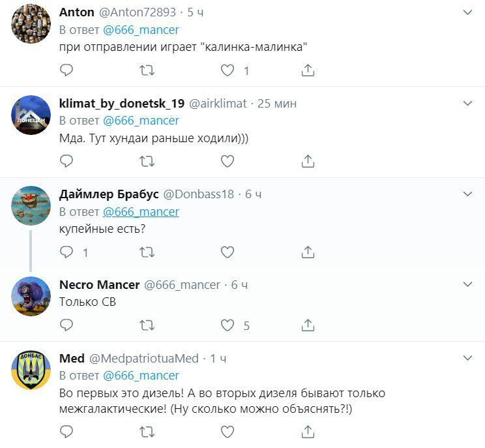The height and width of the screenshot is (448, 485).
Task: Like Anton's tweet with 1 like
Action: pyautogui.click(x=228, y=70)
